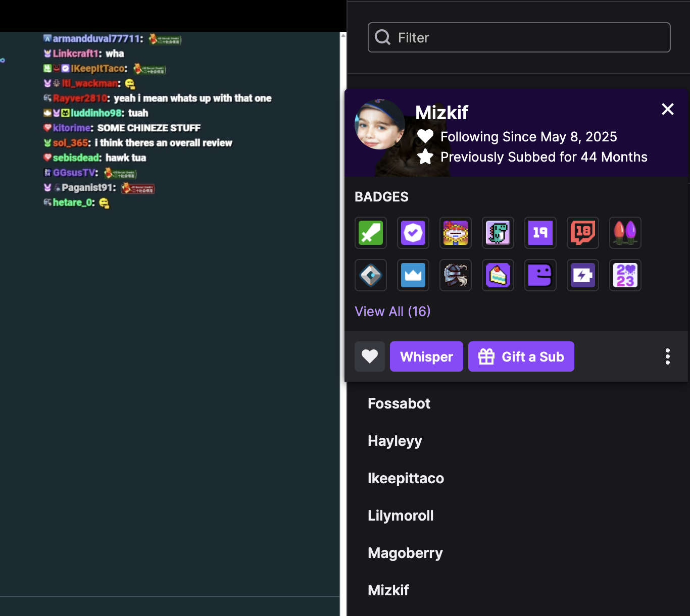Select the blue crown Prime badge
Screen dimensions: 690x616
413,275
